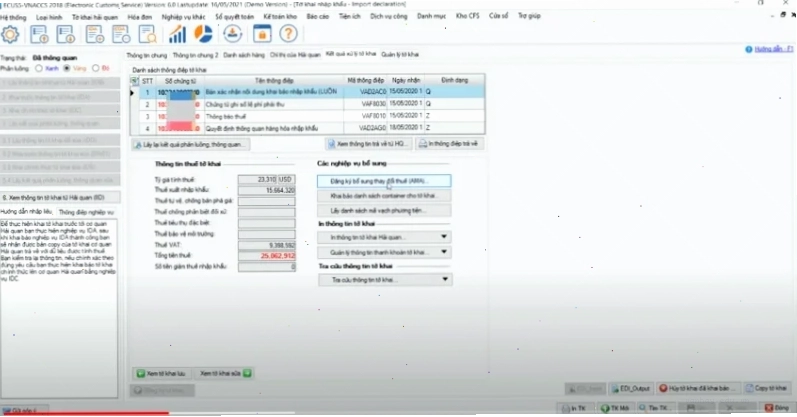The image size is (797, 417).
Task: Open Kho CFS menu
Action: (468, 16)
